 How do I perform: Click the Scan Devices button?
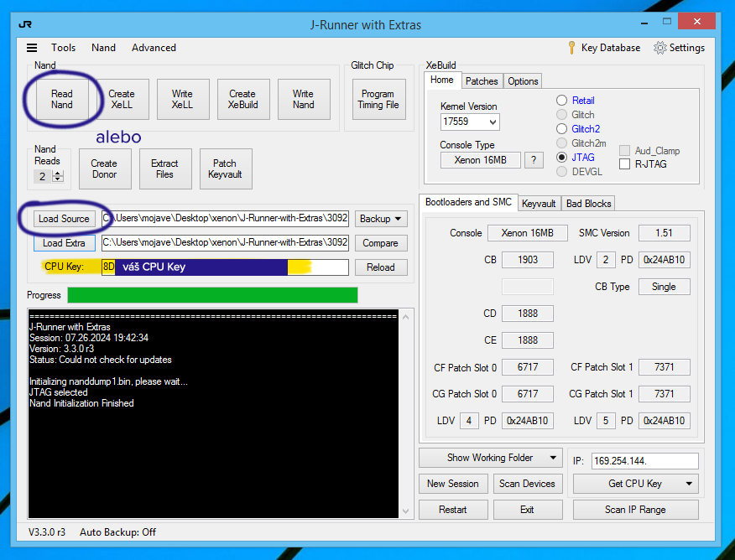[x=528, y=484]
